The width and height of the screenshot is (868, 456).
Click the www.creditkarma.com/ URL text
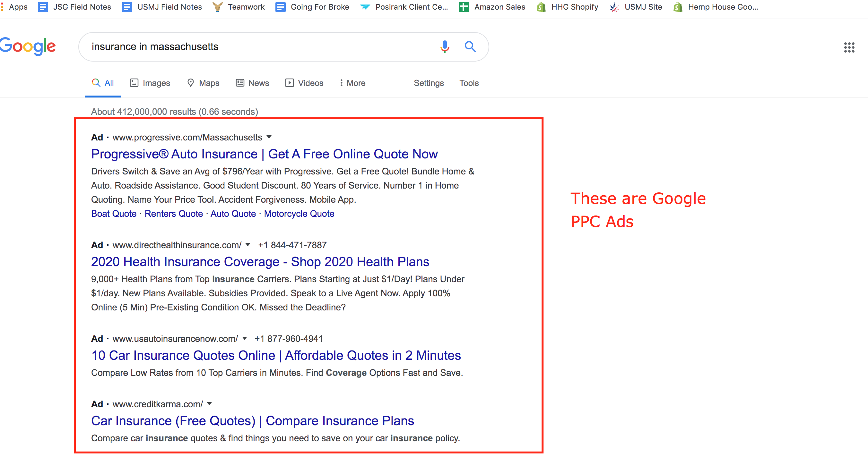[157, 404]
